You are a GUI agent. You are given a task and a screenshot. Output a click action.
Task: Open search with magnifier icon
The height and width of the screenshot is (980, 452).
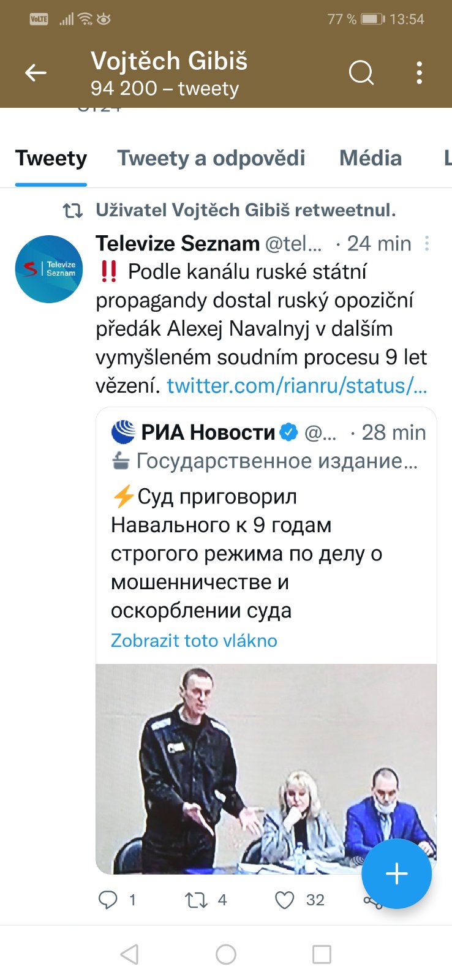click(x=361, y=73)
